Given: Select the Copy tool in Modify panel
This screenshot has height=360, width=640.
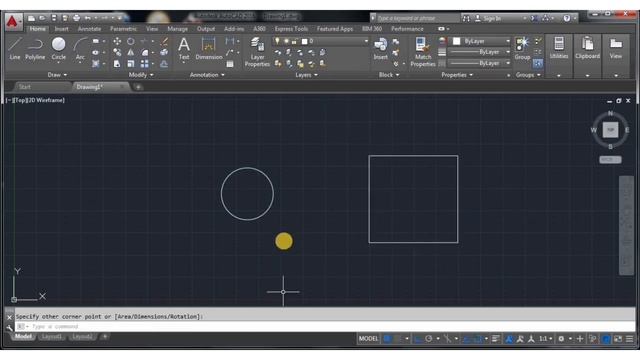Looking at the screenshot, I should (x=117, y=52).
